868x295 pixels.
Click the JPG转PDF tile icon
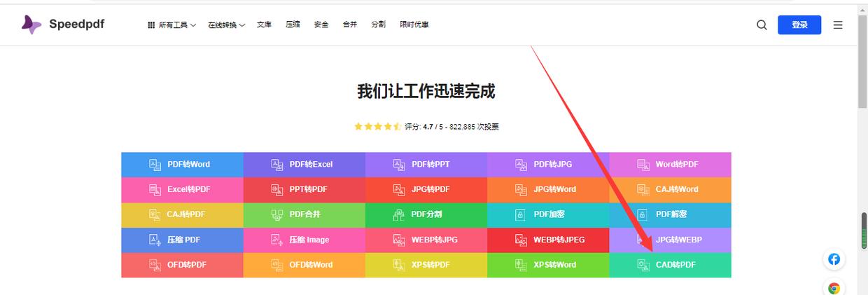click(399, 189)
